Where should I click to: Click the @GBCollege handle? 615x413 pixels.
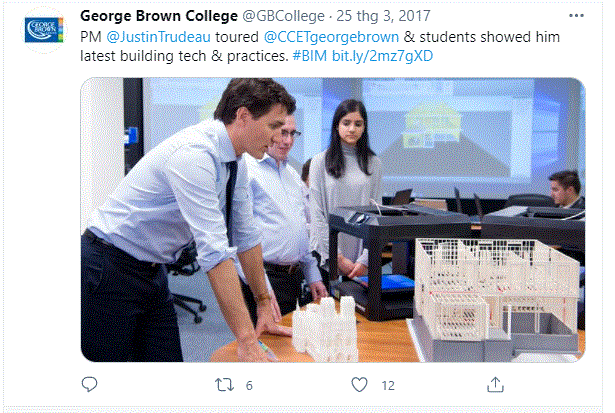283,17
